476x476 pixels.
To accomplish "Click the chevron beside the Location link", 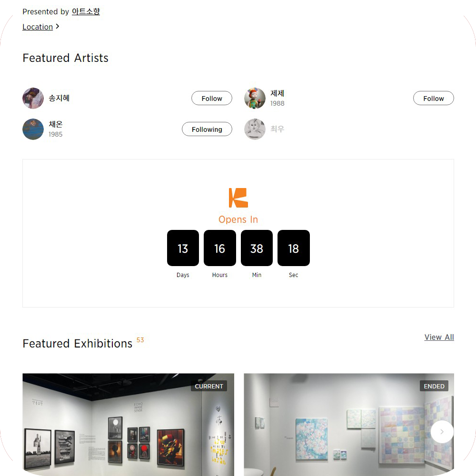I will [x=58, y=26].
